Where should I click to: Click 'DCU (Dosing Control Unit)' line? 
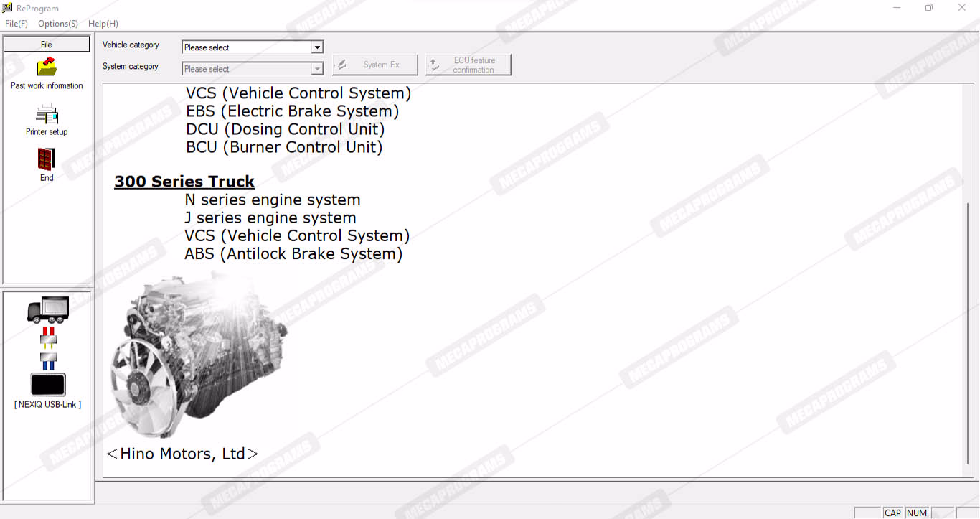pyautogui.click(x=286, y=129)
